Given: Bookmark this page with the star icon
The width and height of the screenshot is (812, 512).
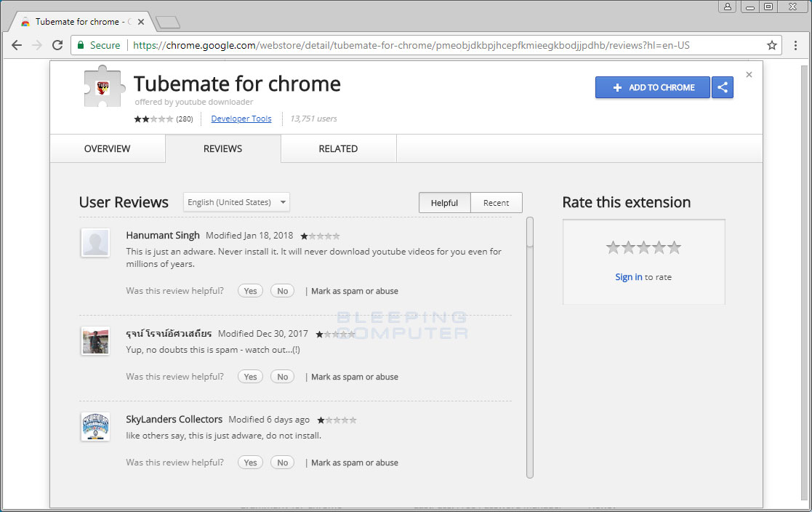Looking at the screenshot, I should point(771,45).
